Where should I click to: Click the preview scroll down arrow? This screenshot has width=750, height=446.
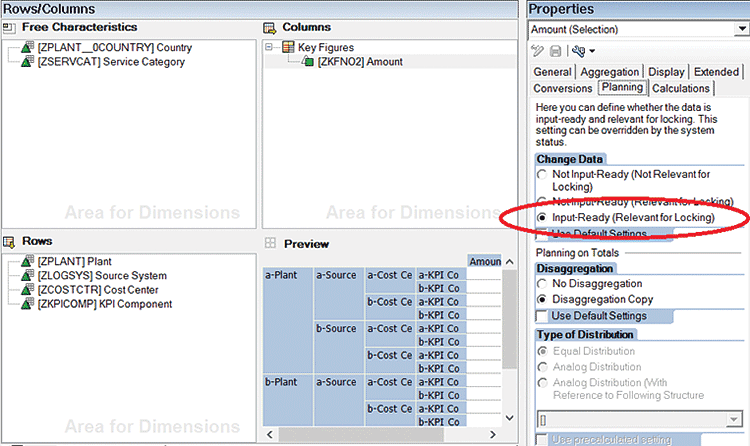509,418
